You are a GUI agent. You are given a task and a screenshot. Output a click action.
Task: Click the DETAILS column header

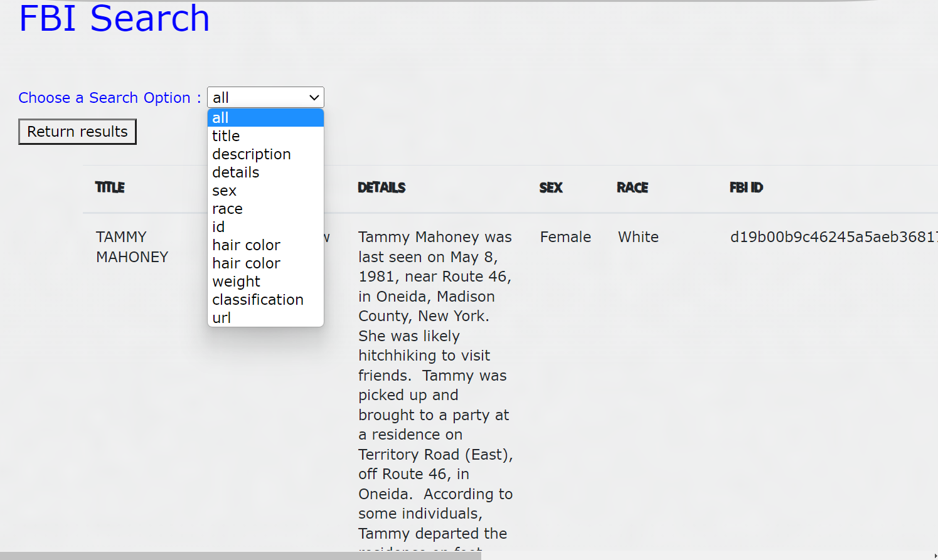point(381,188)
